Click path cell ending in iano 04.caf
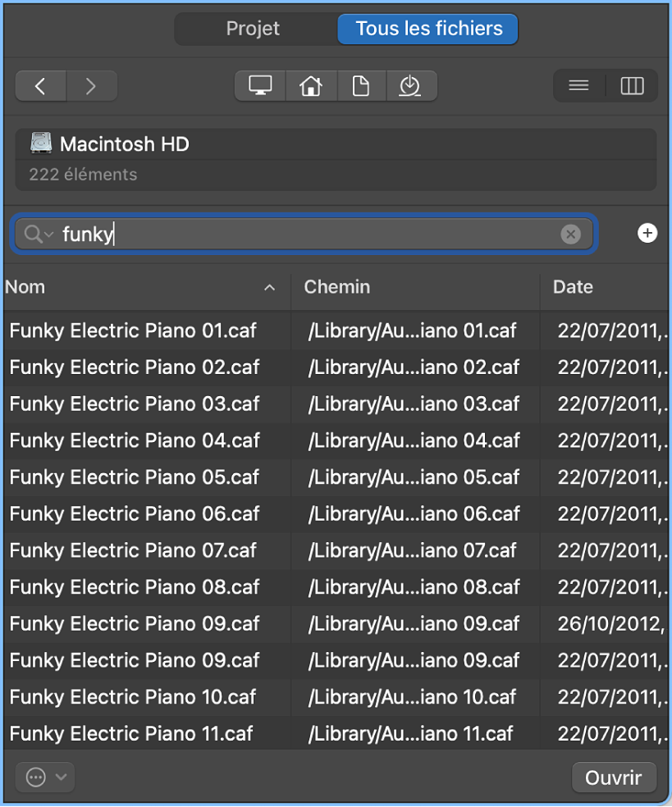Screen dimensions: 672x807 click(414, 440)
